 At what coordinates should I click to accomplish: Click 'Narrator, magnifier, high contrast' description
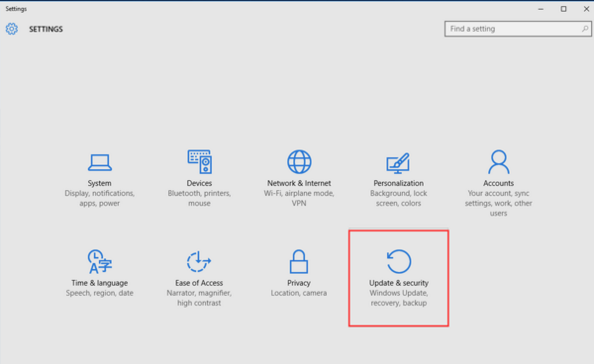(199, 298)
